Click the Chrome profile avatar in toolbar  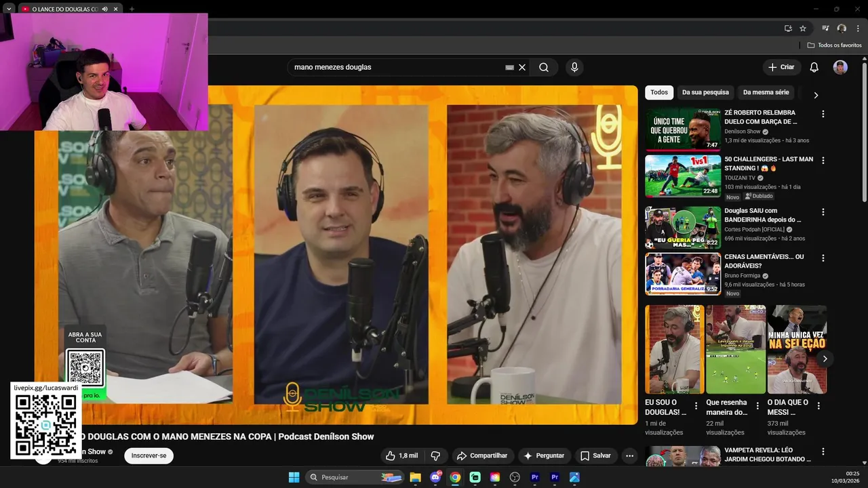pos(842,28)
